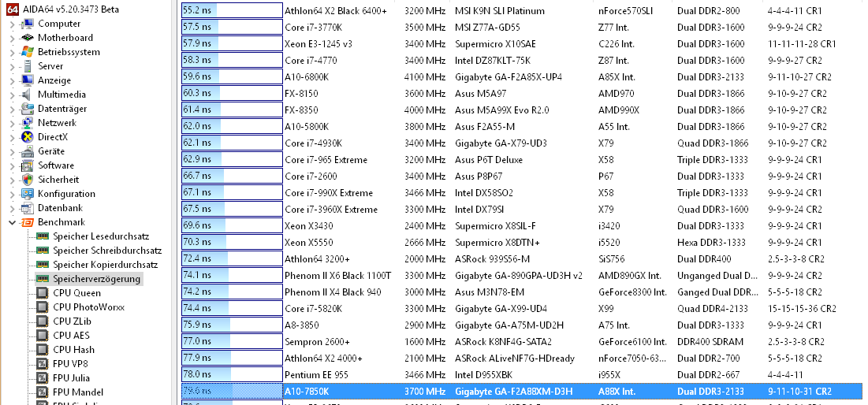The image size is (868, 405).
Task: Click the Multimedia speaker icon
Action: point(27,95)
